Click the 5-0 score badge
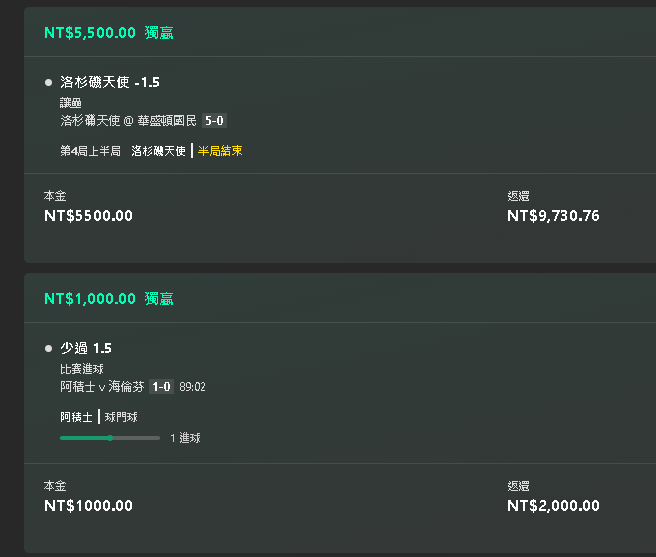The image size is (656, 557). pyautogui.click(x=214, y=121)
